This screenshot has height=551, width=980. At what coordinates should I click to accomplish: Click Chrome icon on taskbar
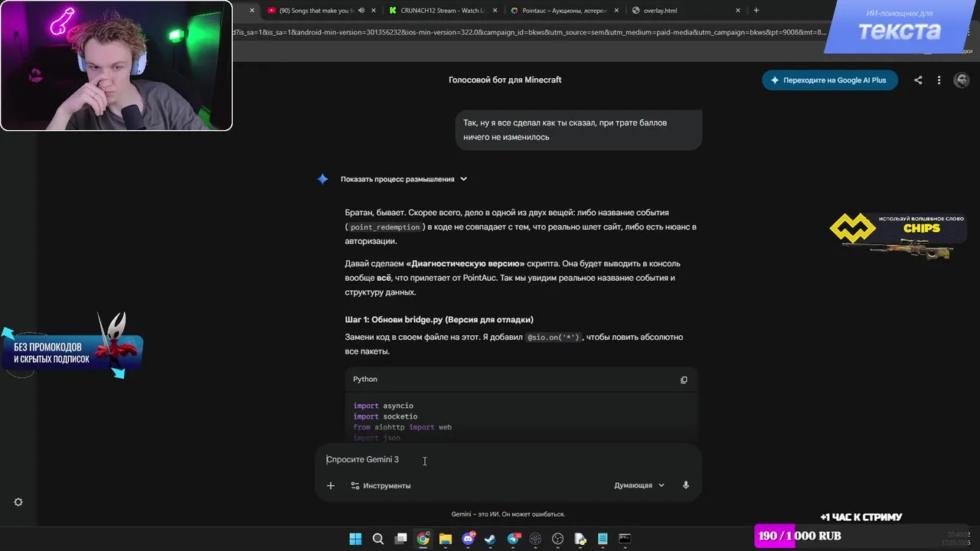[x=423, y=539]
